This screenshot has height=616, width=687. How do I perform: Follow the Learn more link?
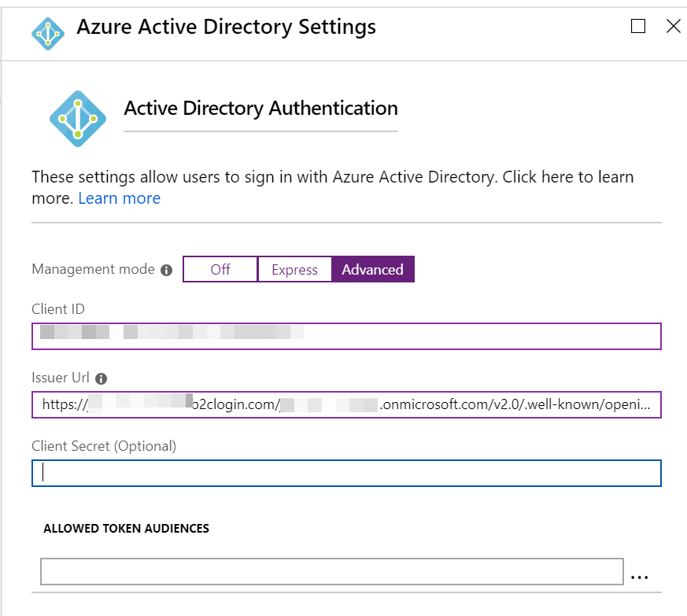(119, 198)
